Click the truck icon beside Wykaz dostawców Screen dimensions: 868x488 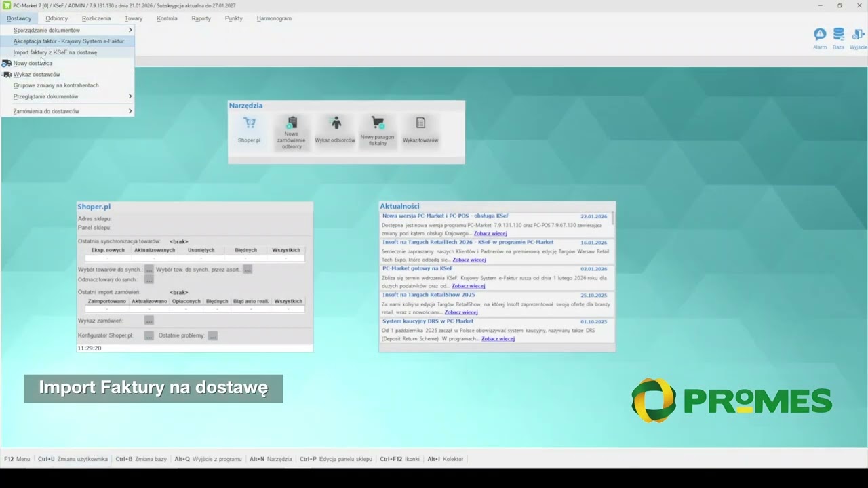click(7, 75)
